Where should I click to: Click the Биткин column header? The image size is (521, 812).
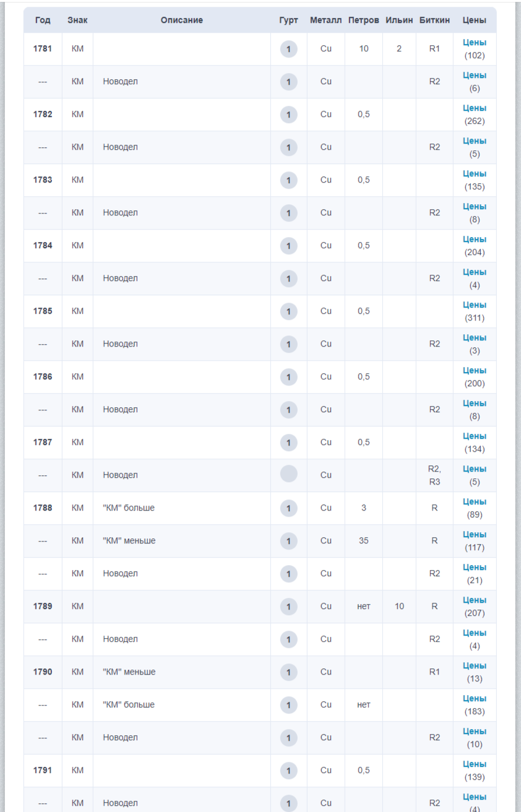click(x=434, y=20)
